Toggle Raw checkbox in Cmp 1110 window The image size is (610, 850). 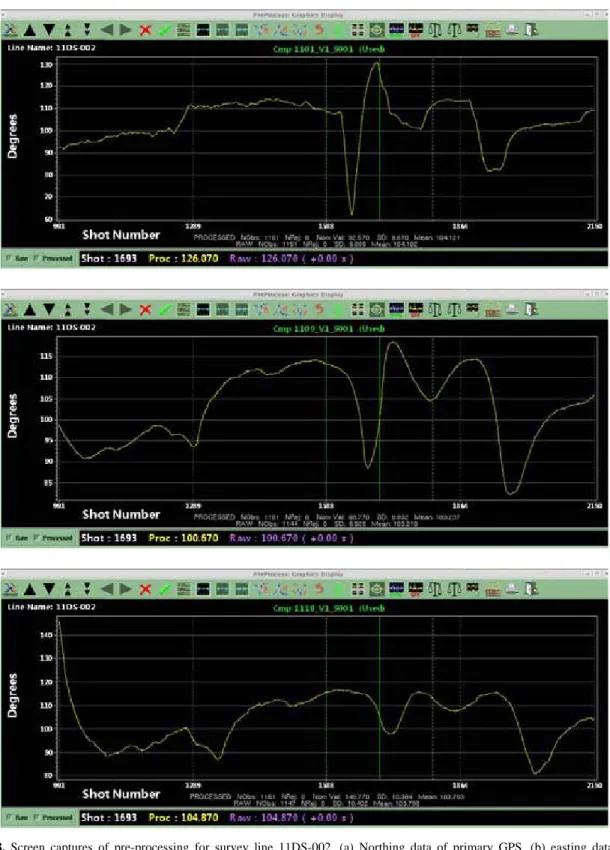9,818
